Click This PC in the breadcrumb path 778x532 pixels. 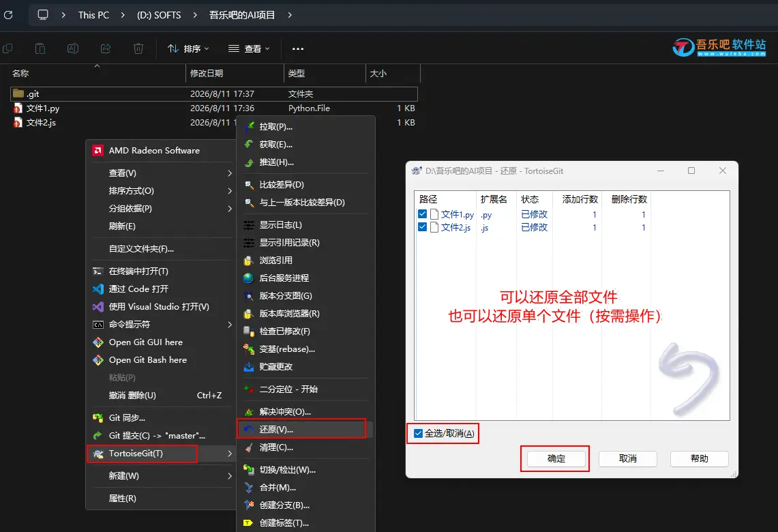(93, 15)
